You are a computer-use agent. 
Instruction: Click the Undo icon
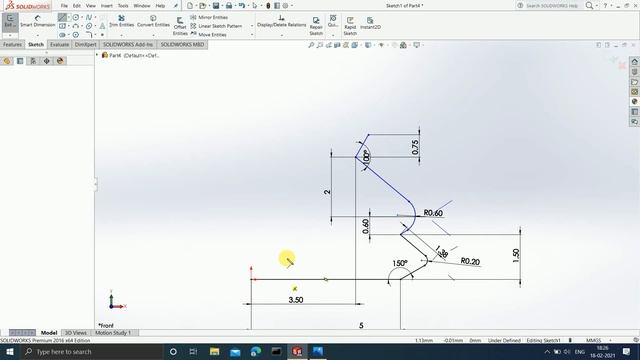(x=242, y=6)
